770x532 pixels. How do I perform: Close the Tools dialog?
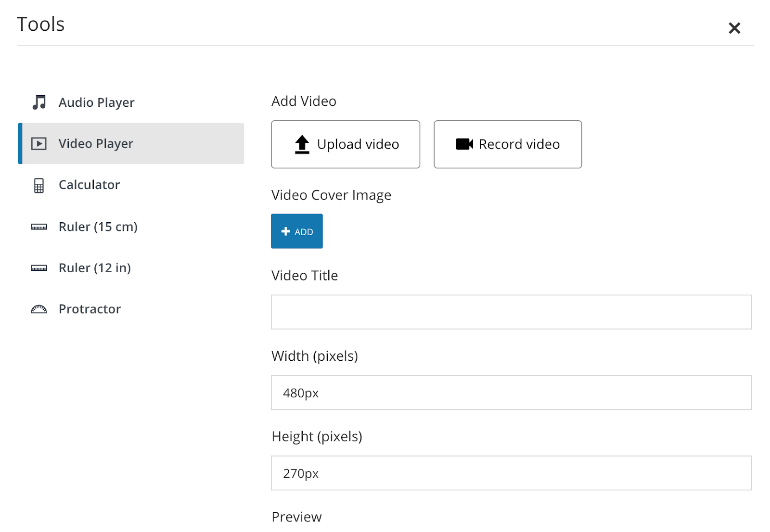pos(734,28)
